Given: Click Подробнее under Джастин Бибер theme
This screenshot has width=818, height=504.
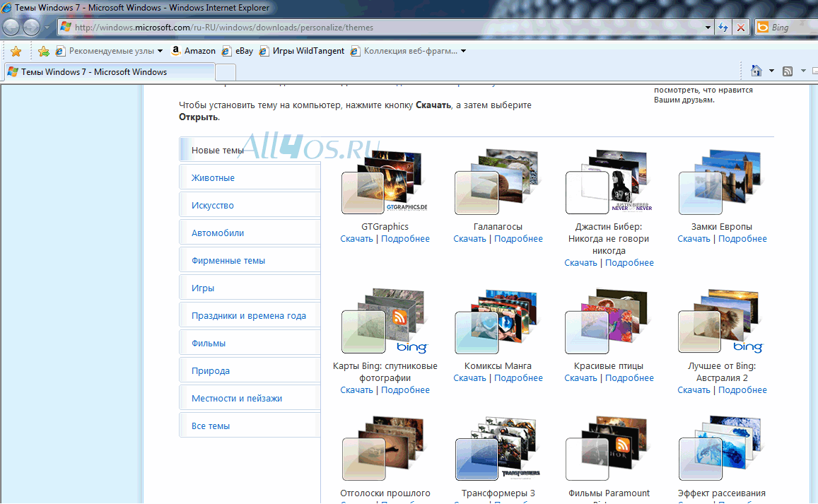Looking at the screenshot, I should coord(630,263).
